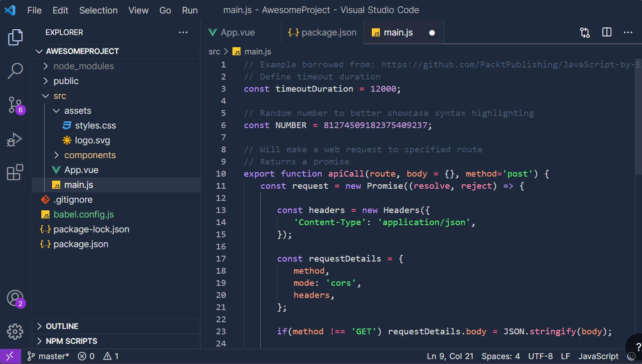Open Explorer more actions ellipsis
The width and height of the screenshot is (642, 364).
click(183, 32)
